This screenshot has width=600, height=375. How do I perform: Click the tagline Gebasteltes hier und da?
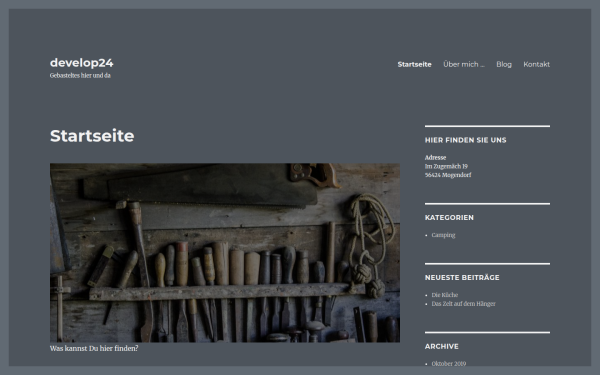point(80,75)
